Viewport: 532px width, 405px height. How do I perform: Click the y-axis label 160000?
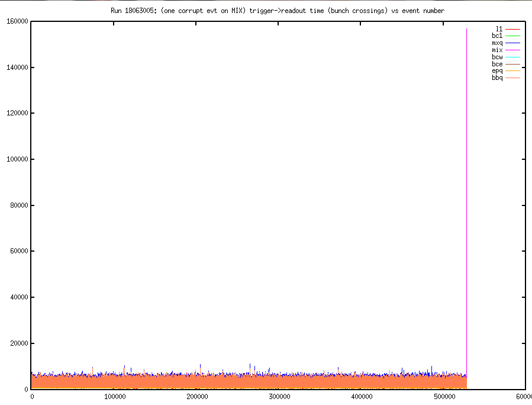tap(17, 21)
